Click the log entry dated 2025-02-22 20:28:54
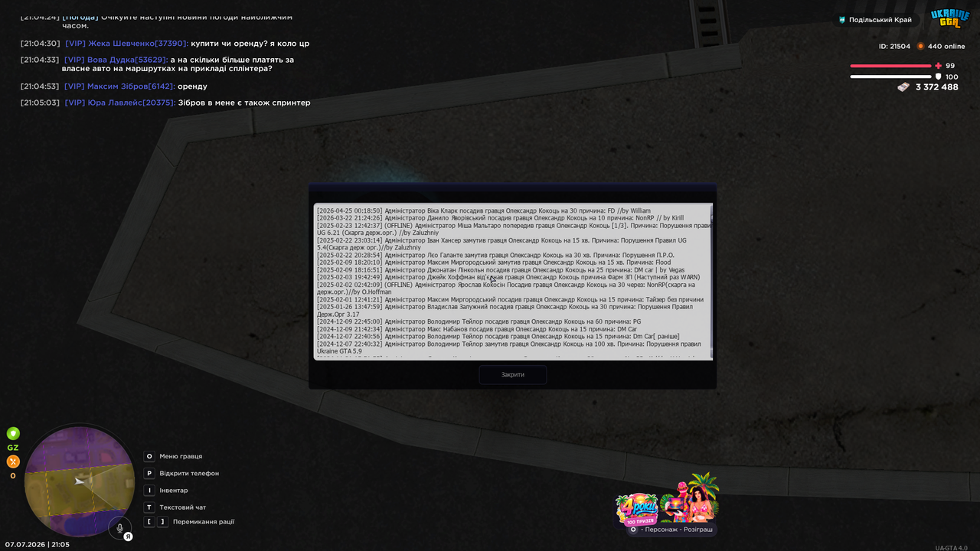 pyautogui.click(x=496, y=255)
